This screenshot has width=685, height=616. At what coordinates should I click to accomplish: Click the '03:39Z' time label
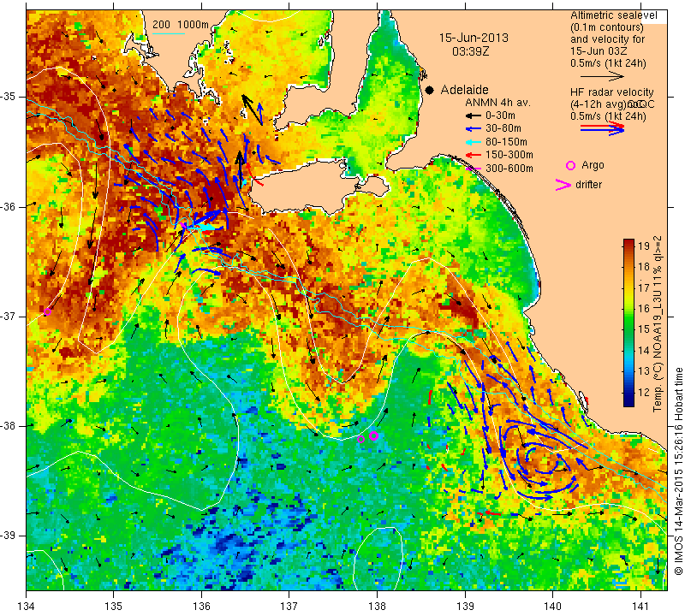tap(470, 51)
